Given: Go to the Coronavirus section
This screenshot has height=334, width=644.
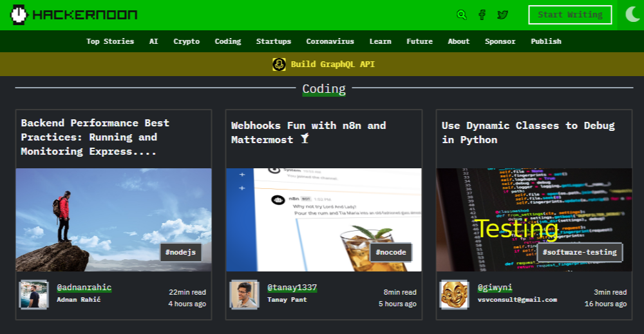Looking at the screenshot, I should pyautogui.click(x=330, y=41).
